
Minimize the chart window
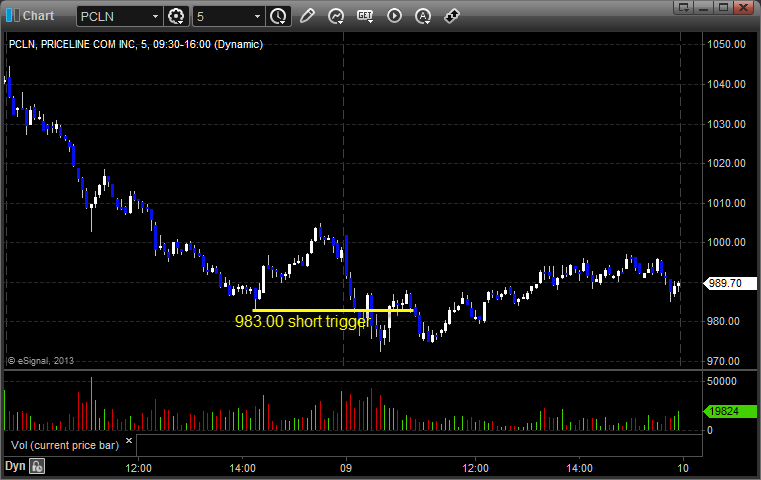[704, 7]
